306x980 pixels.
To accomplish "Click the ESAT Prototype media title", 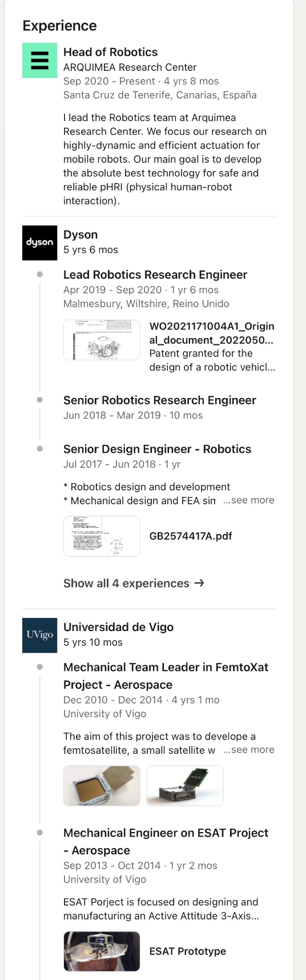I will [x=188, y=951].
